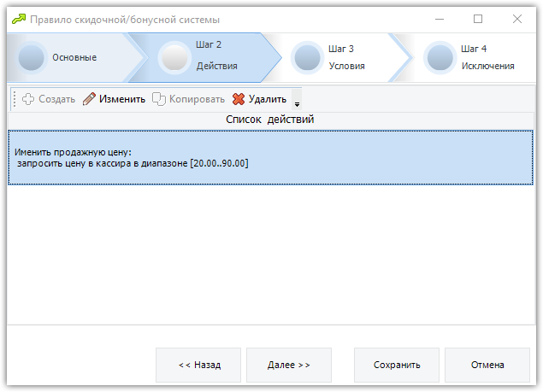This screenshot has width=543, height=392.
Task: Click the green arrow title bar icon
Action: pos(19,19)
